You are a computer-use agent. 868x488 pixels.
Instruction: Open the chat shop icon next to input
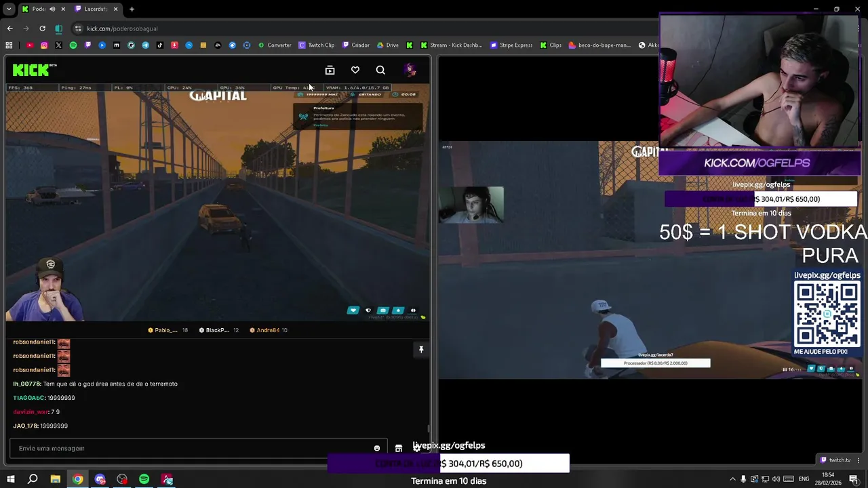point(399,448)
